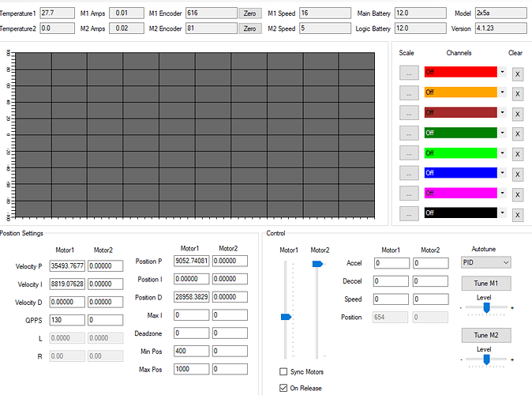This screenshot has width=532, height=395.
Task: Click the scale button for magenta channel
Action: pos(408,194)
